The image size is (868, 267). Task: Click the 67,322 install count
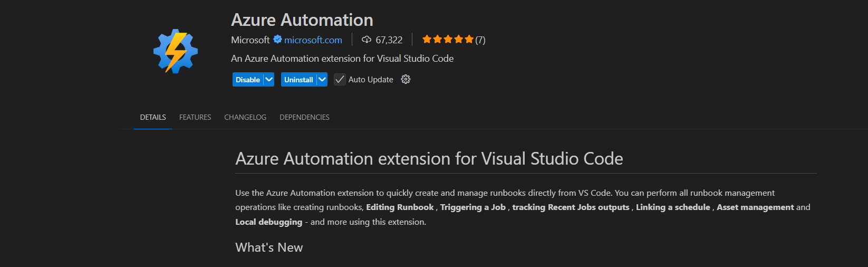(389, 40)
